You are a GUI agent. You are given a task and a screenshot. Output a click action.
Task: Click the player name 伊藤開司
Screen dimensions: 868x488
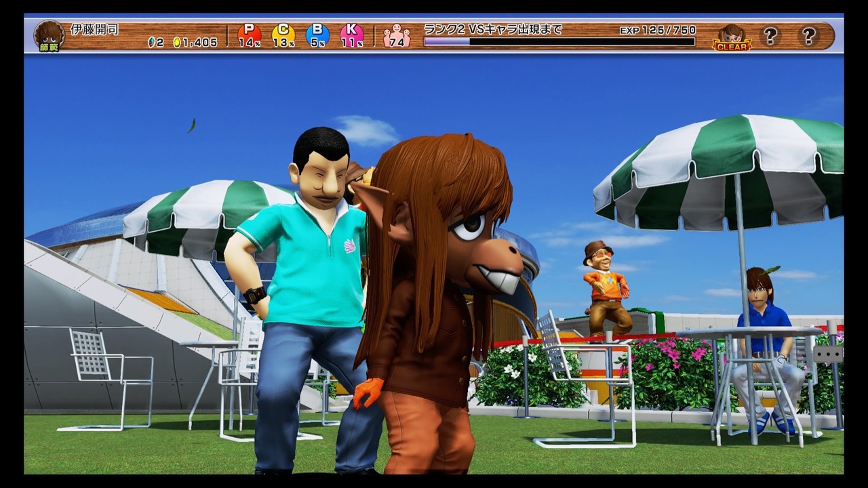[94, 30]
